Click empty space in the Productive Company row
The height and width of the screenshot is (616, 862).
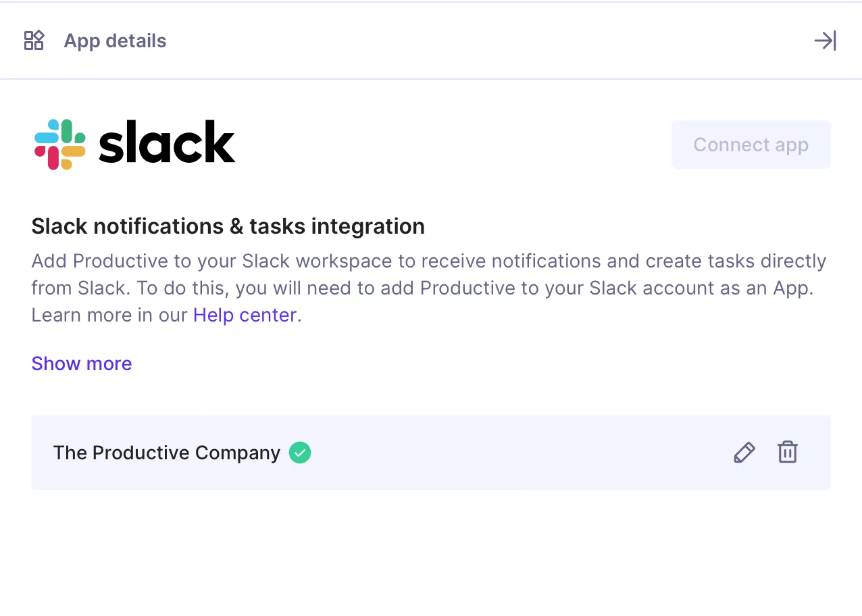click(520, 453)
